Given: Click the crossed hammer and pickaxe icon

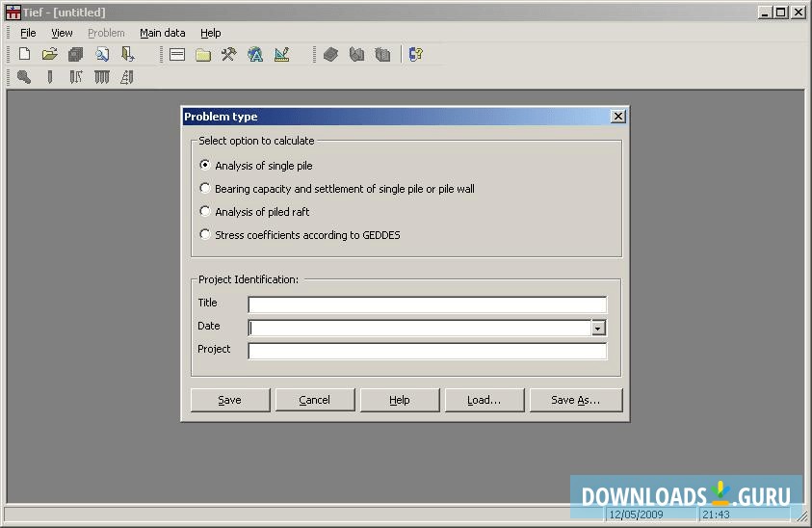Looking at the screenshot, I should 228,55.
